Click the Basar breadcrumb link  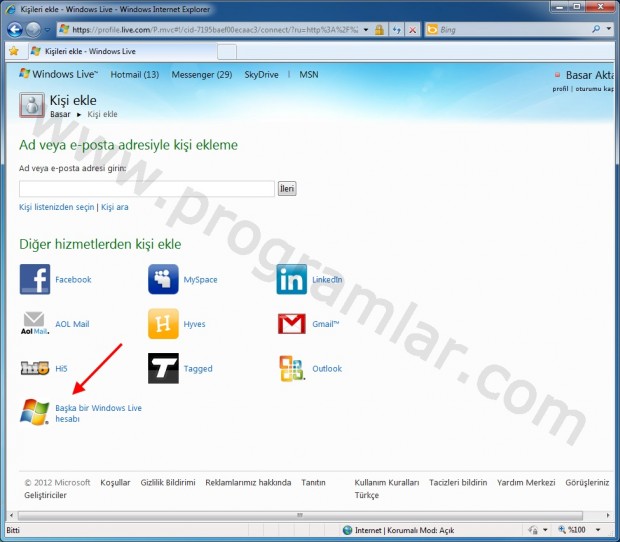point(60,114)
